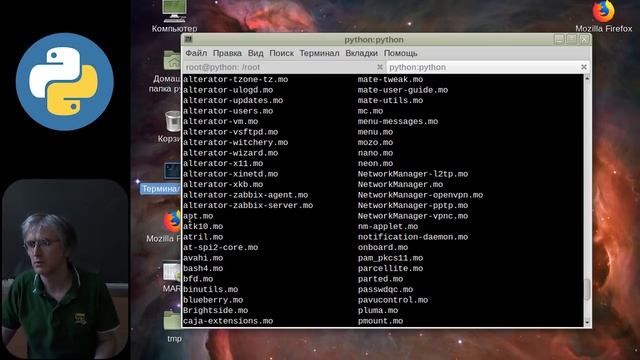Click the line binutils.mo

click(x=211, y=289)
